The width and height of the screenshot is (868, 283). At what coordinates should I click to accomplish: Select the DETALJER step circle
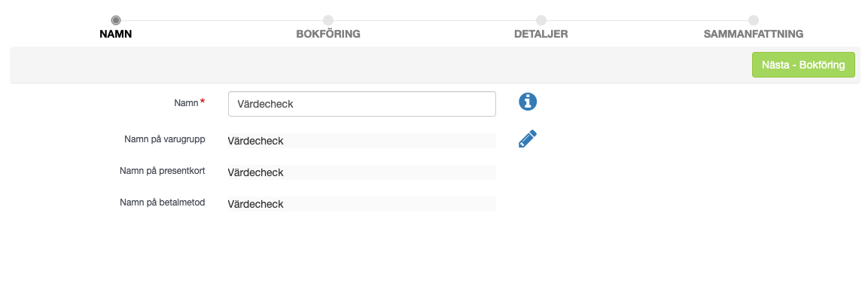(x=541, y=20)
